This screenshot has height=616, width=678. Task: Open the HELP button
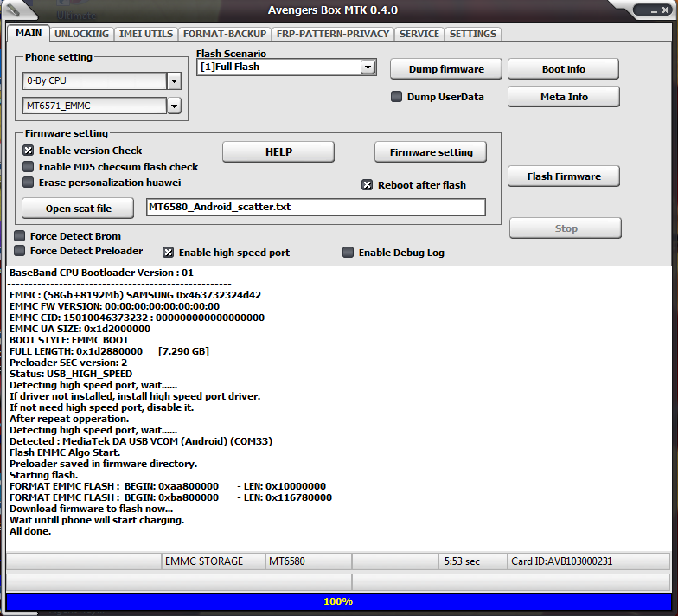(x=278, y=152)
